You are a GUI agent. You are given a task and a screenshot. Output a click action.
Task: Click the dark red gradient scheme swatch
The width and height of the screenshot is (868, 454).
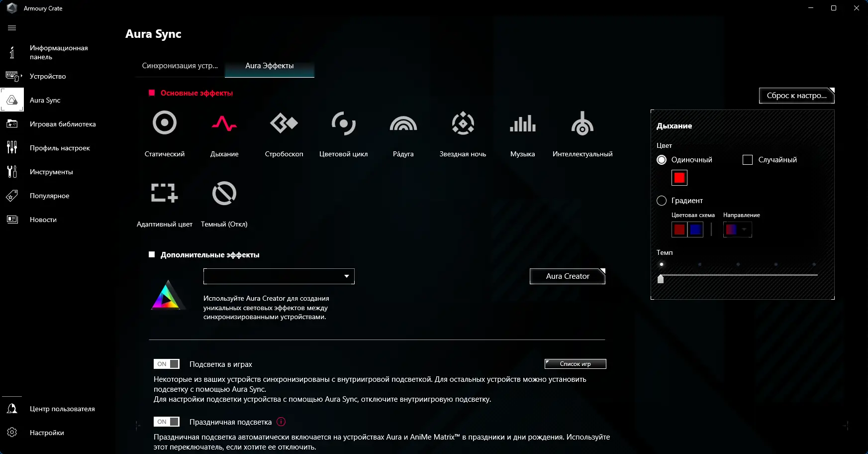click(x=679, y=229)
